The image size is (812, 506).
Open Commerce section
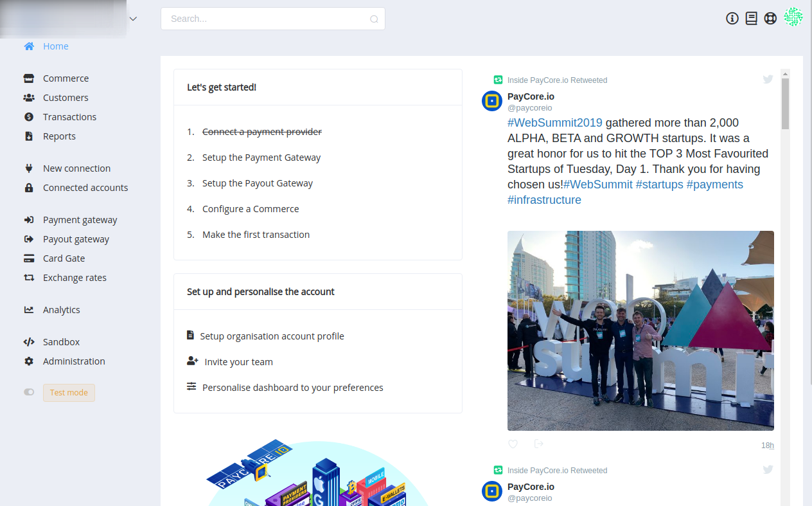click(66, 78)
